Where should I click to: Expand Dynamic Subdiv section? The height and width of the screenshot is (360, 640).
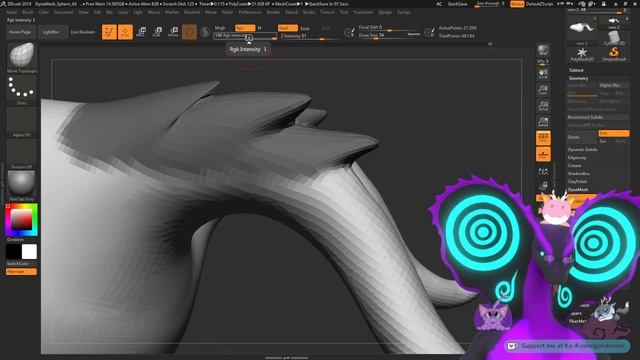point(583,149)
